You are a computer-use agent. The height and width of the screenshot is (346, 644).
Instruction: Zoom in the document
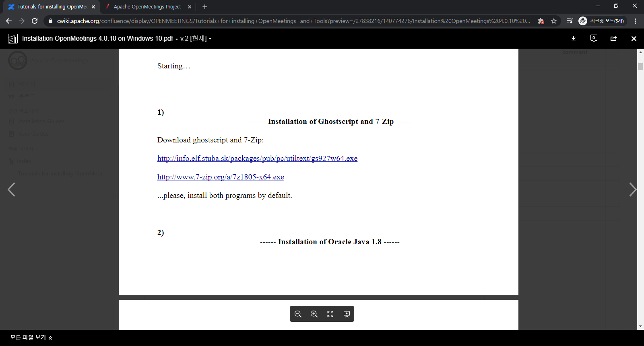[314, 314]
